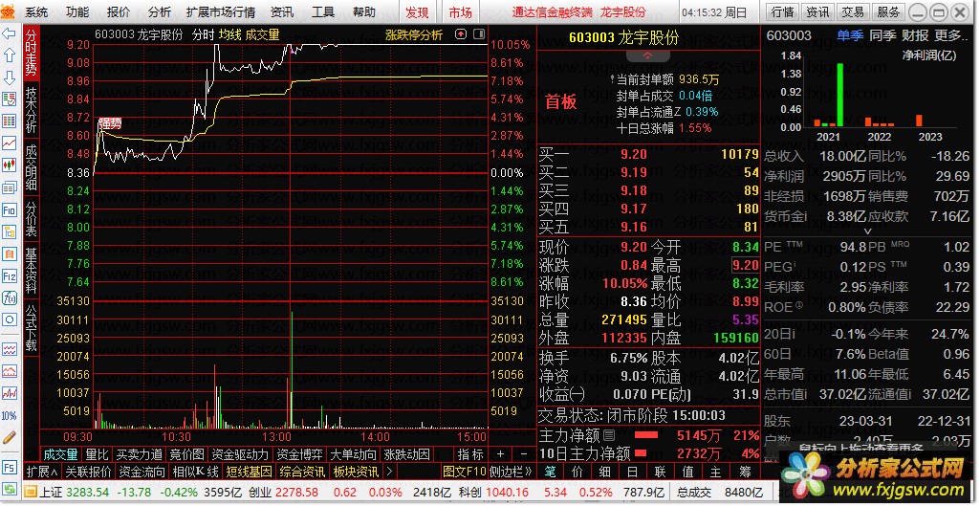Open the 图文F10 link

[x=464, y=471]
